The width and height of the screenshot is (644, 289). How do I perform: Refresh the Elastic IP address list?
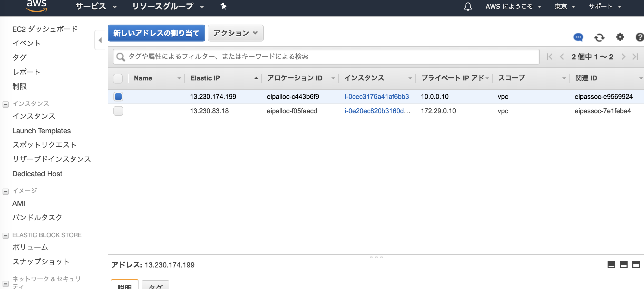point(600,37)
